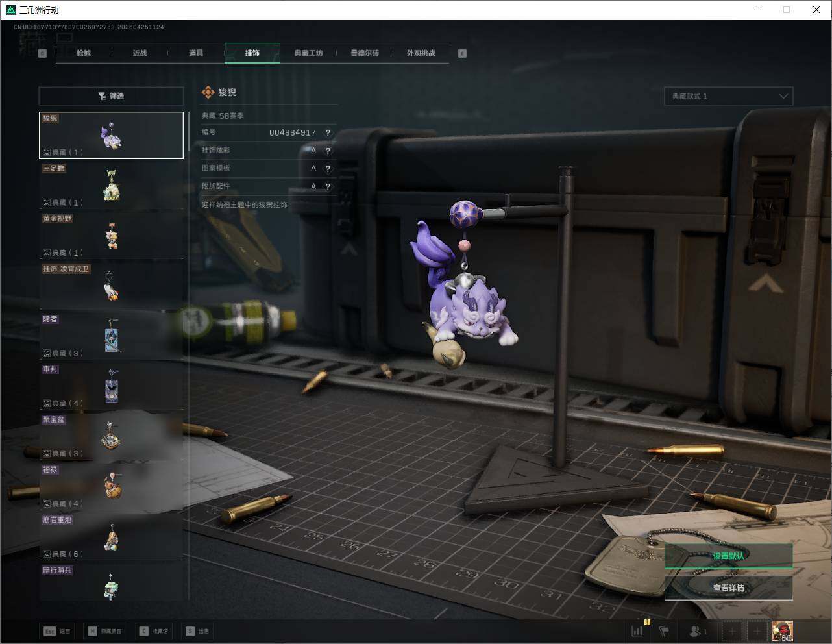Select the 暗行哨兵 charm item
The height and width of the screenshot is (644, 832).
point(111,582)
